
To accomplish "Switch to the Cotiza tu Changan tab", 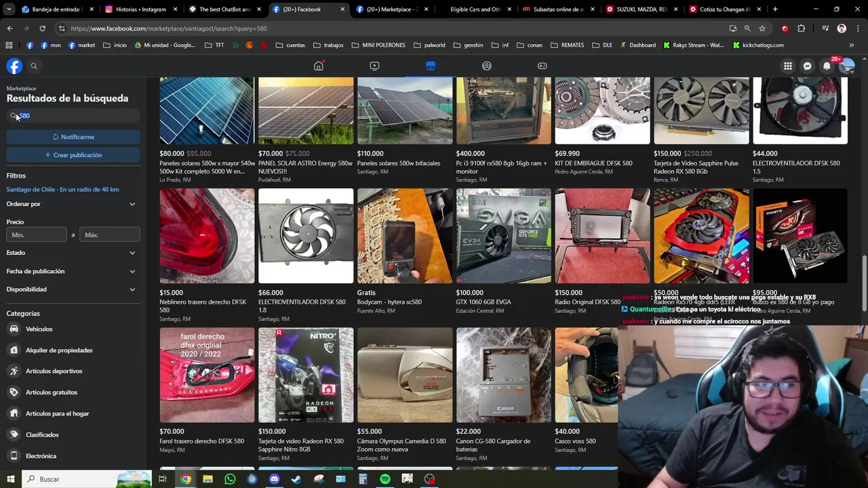I will (726, 9).
